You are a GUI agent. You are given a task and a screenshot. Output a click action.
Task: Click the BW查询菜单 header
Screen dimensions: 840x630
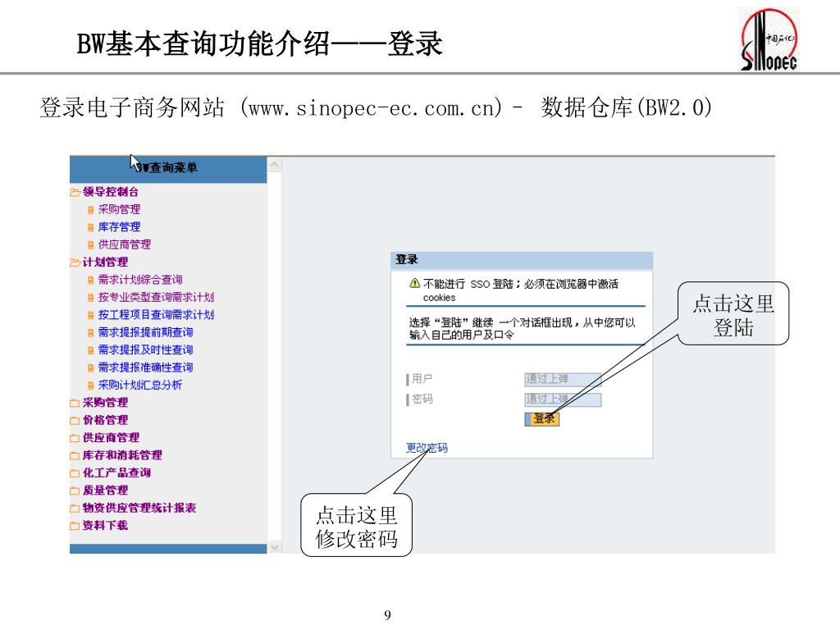[x=168, y=170]
